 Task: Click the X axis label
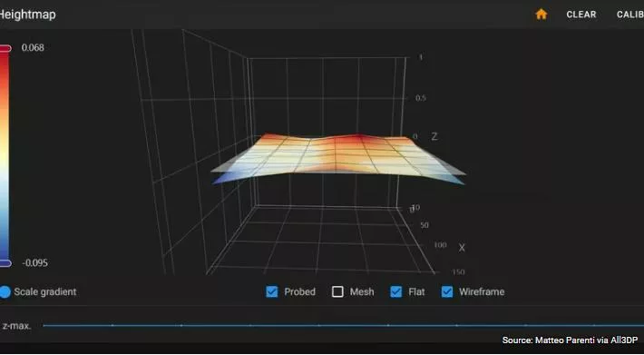click(462, 248)
